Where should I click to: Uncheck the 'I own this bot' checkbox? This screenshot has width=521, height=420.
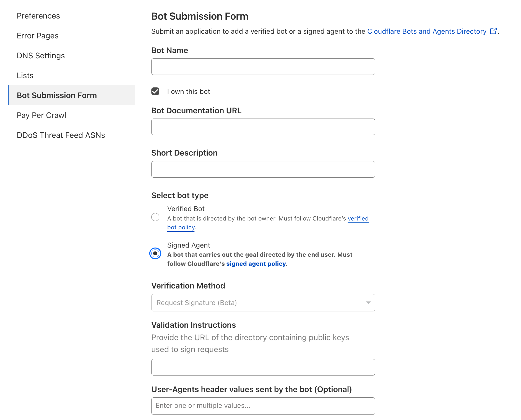(155, 91)
